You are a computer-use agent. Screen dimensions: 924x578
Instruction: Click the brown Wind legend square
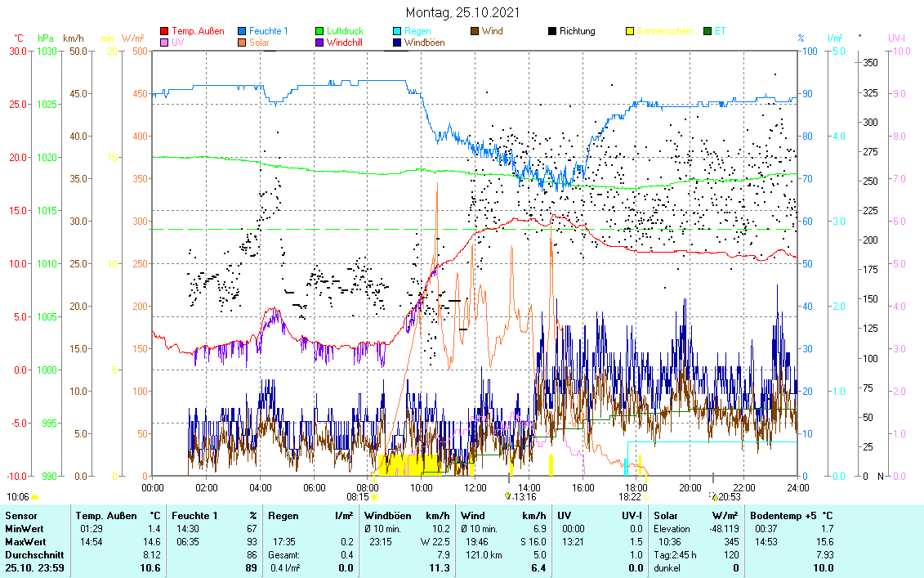(475, 32)
